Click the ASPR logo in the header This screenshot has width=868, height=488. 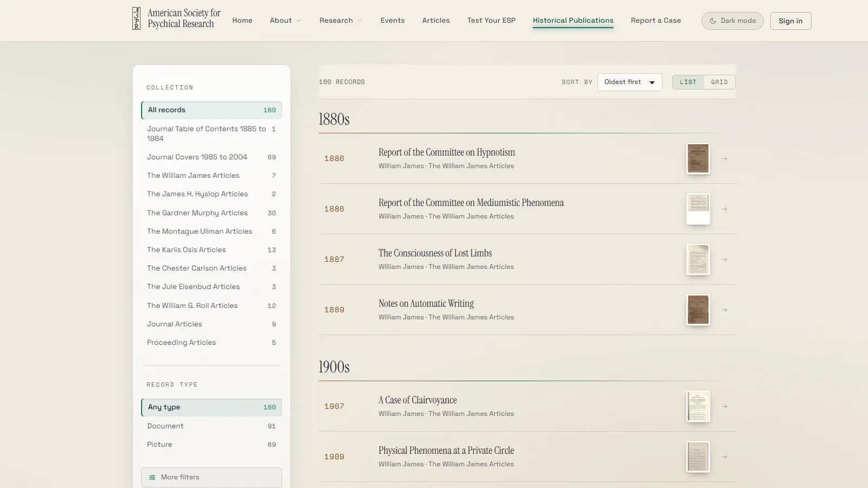click(x=136, y=18)
